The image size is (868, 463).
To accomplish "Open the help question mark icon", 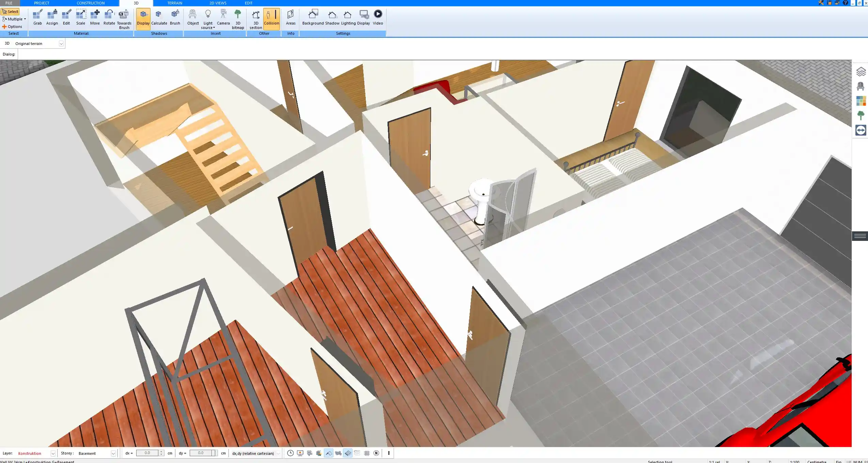I will click(846, 3).
